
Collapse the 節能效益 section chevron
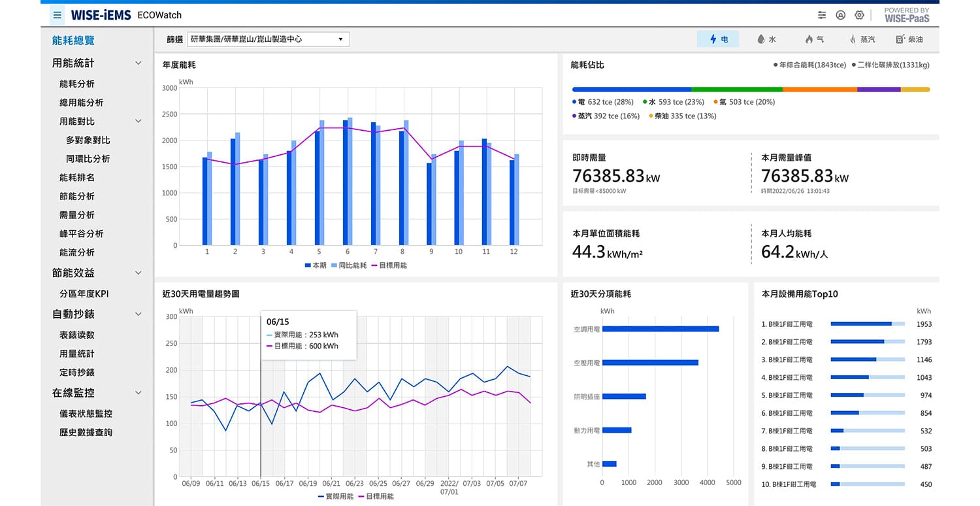[x=138, y=273]
